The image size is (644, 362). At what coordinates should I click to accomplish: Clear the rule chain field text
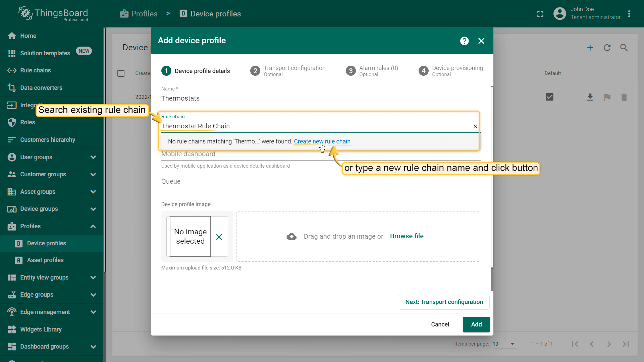pos(475,126)
